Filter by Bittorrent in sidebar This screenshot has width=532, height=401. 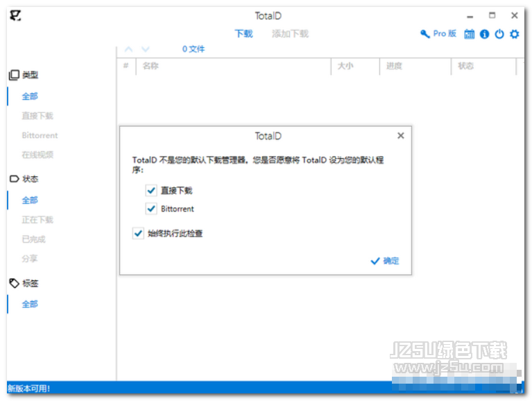(40, 135)
